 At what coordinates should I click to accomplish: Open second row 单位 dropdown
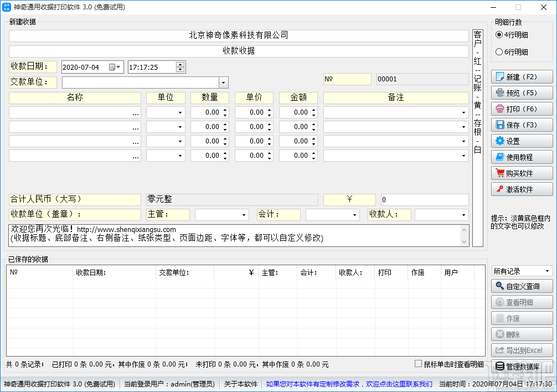[180, 127]
